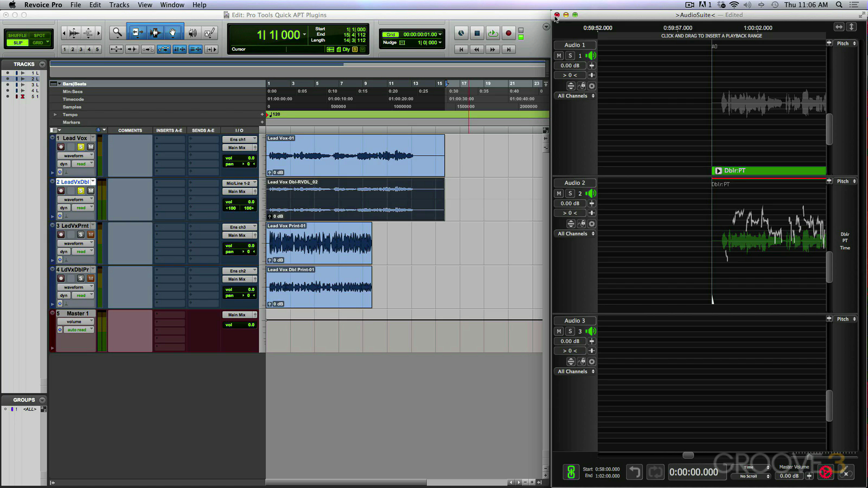Unmute the LedVxPrnt track

(x=91, y=235)
